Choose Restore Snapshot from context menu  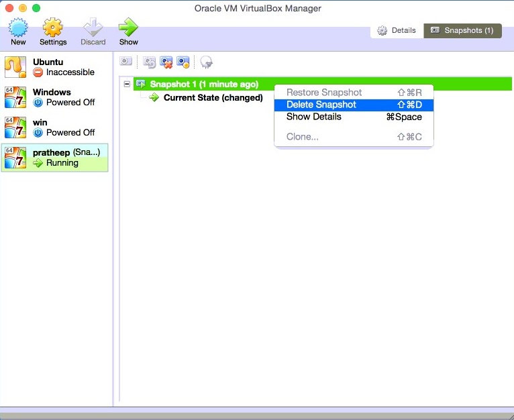pyautogui.click(x=354, y=93)
